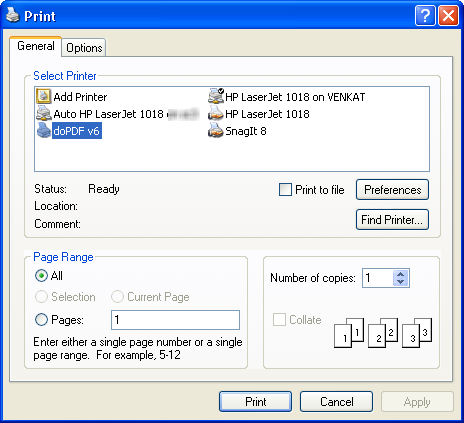Close the Print dialog window

point(448,15)
